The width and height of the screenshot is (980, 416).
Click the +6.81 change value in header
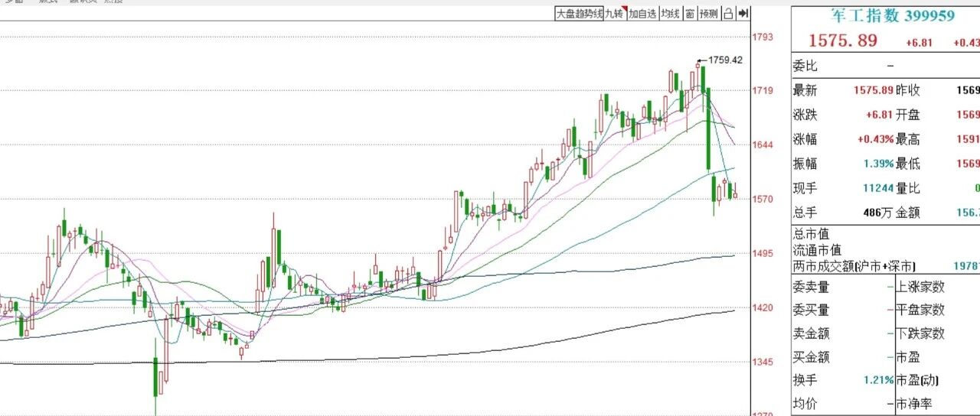tap(919, 43)
